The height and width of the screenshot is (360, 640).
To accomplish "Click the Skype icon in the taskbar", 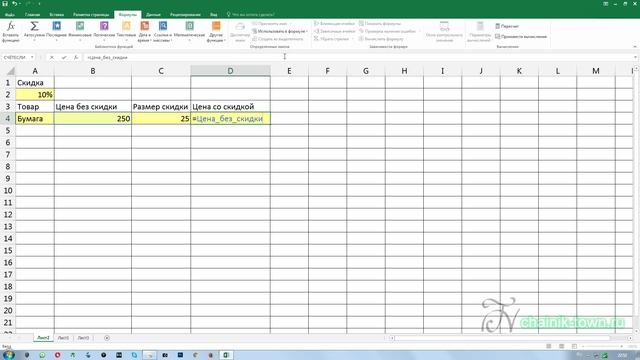I will 134,355.
